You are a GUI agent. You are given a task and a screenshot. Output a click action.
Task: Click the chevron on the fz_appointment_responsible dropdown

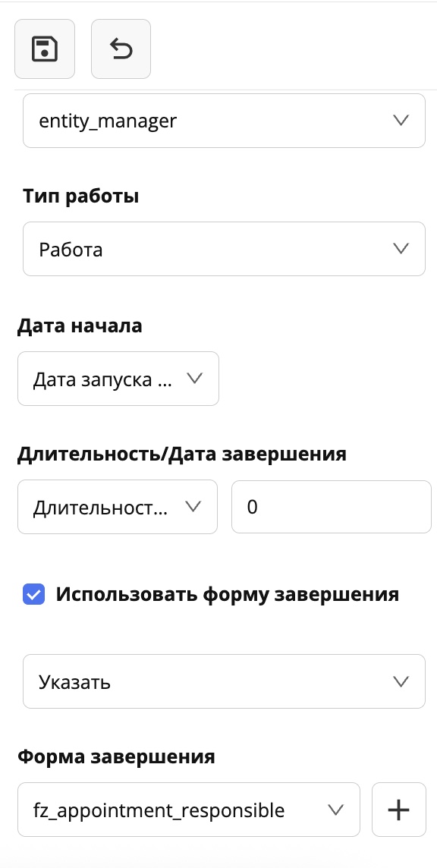coord(336,810)
